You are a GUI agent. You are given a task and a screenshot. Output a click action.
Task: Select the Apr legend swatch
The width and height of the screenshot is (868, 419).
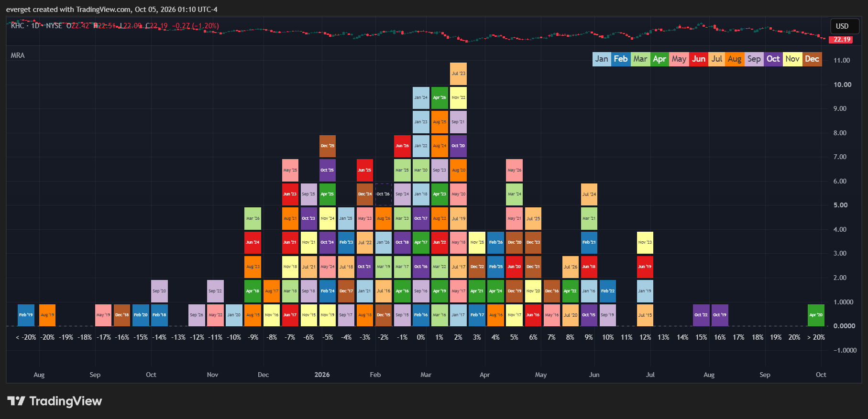click(x=659, y=59)
